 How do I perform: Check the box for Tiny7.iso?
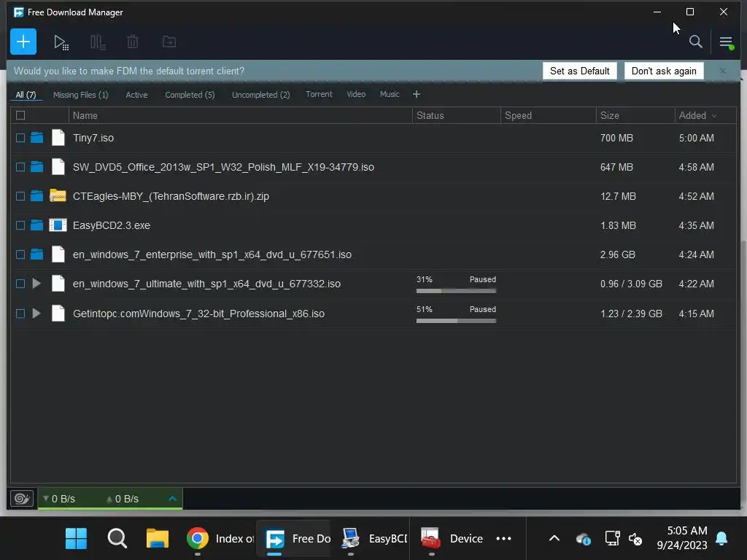(x=20, y=138)
